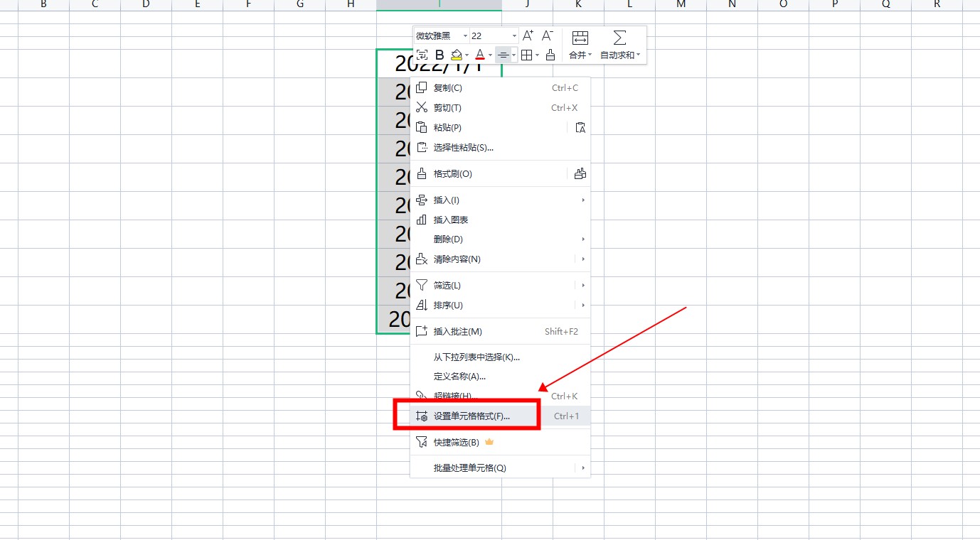Image resolution: width=980 pixels, height=540 pixels.
Task: Click the format painter brush in mini toolbar
Action: [550, 55]
